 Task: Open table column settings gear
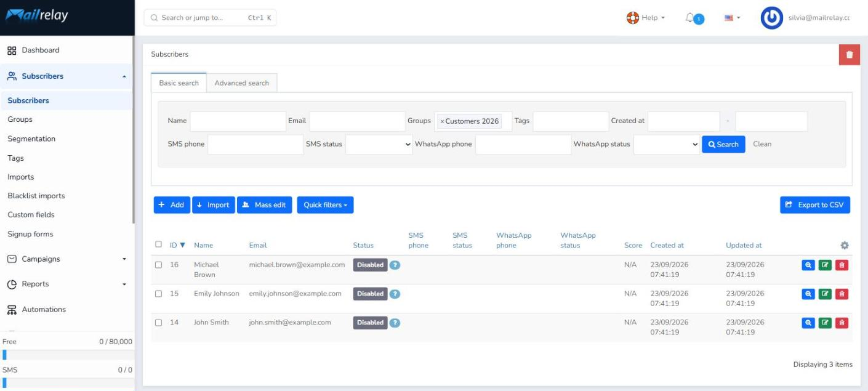tap(845, 245)
